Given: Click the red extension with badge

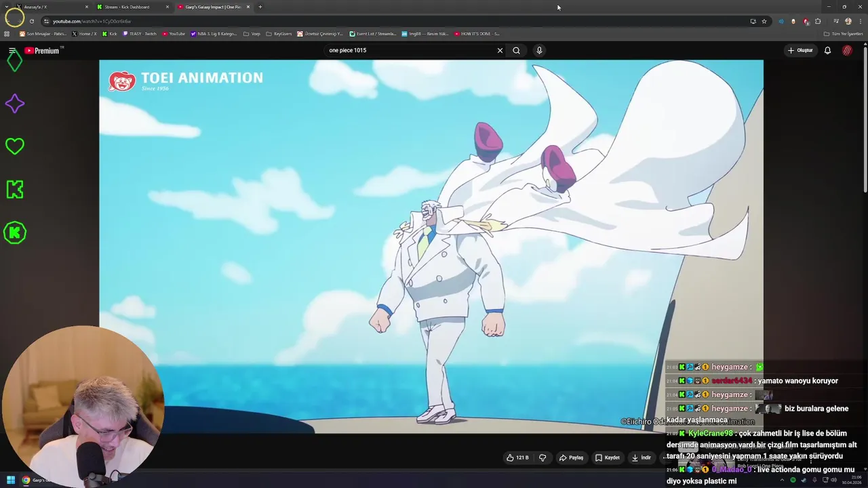Looking at the screenshot, I should point(806,21).
